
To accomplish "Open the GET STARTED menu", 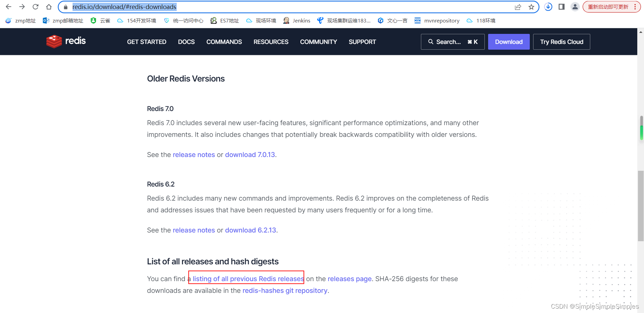I will pyautogui.click(x=146, y=42).
